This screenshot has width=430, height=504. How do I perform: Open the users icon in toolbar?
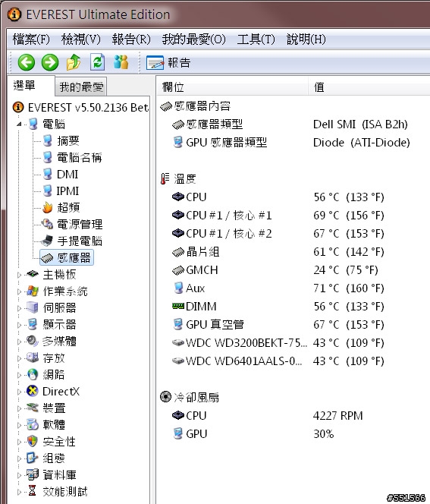pyautogui.click(x=121, y=62)
